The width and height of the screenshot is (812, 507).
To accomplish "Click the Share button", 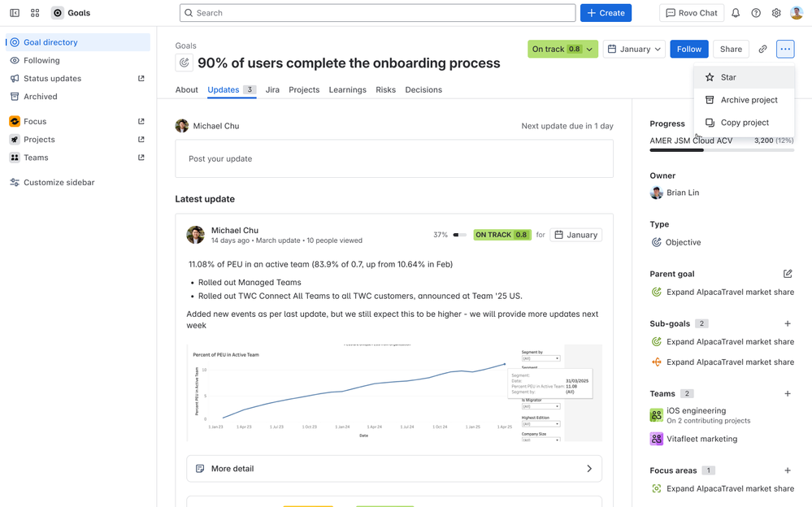I will [731, 50].
